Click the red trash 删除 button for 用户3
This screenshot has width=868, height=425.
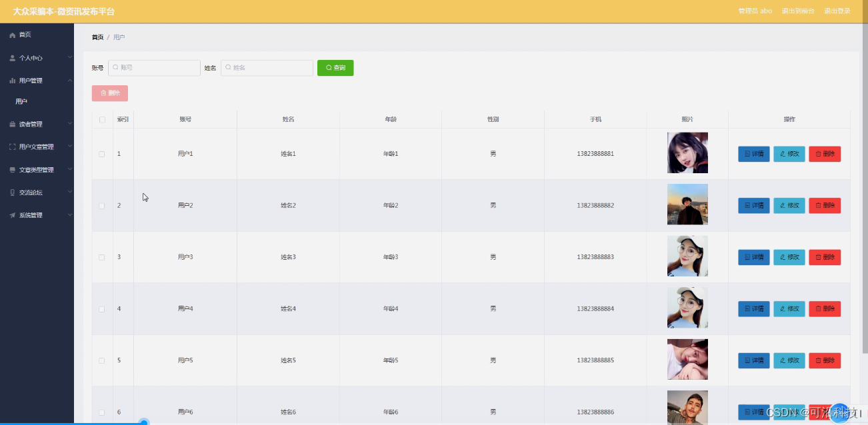(825, 257)
